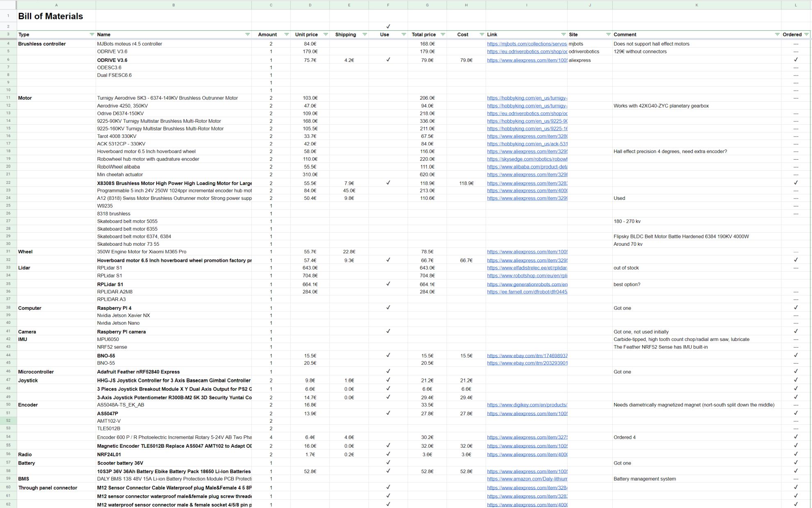The height and width of the screenshot is (508, 812).
Task: Open the amazon.com DALY BMS link
Action: pos(527,479)
